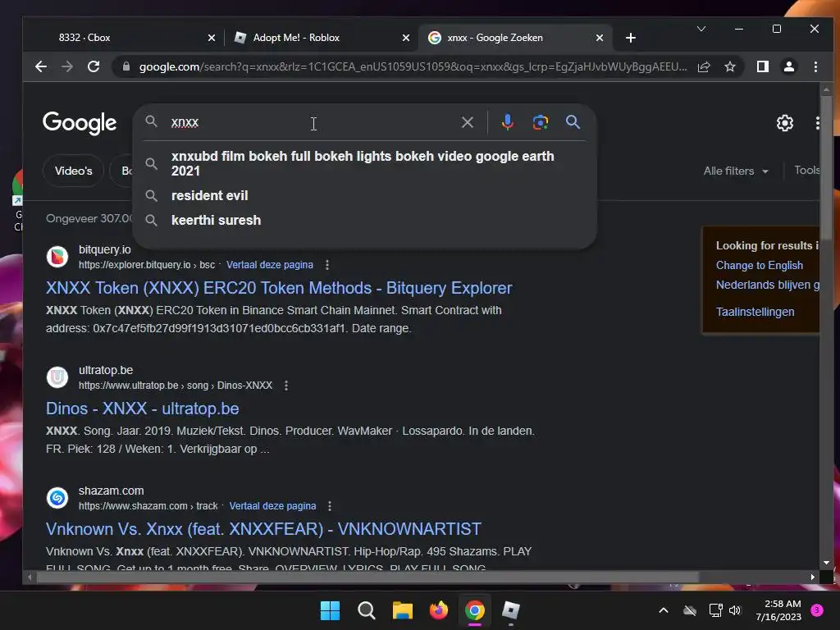840x630 pixels.
Task: Search by image with Google Lens
Action: click(x=540, y=122)
